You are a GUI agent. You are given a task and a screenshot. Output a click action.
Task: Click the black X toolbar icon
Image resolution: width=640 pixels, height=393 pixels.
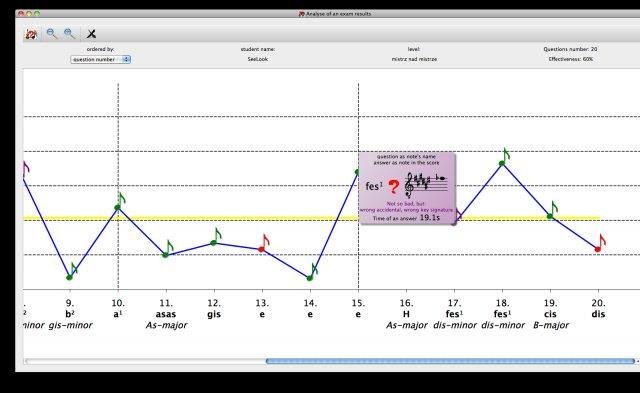(91, 34)
